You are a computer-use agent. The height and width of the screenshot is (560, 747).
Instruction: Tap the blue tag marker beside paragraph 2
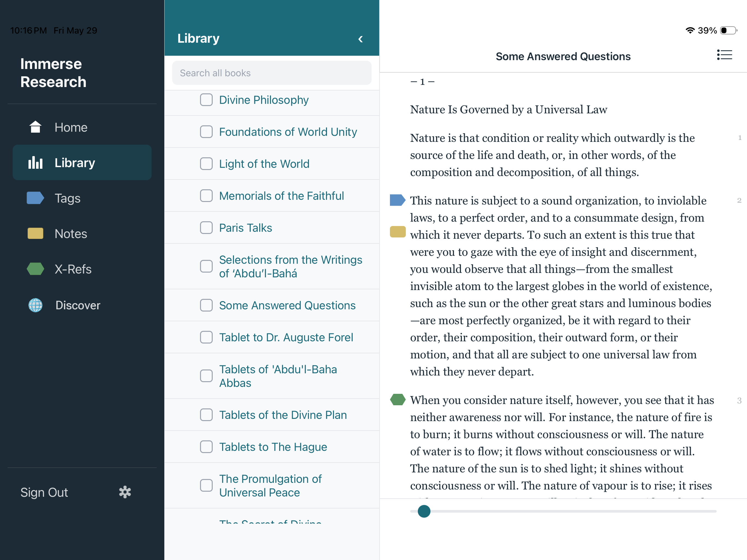coord(398,200)
